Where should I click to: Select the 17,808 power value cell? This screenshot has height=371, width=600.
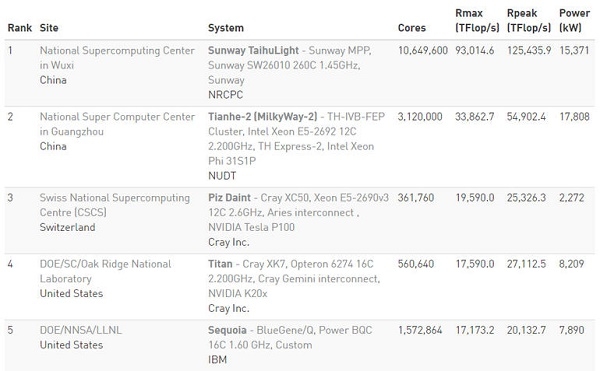574,117
